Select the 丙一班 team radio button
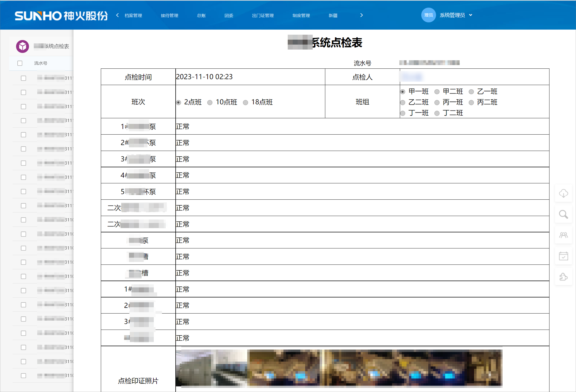Image resolution: width=576 pixels, height=392 pixels. [x=437, y=102]
